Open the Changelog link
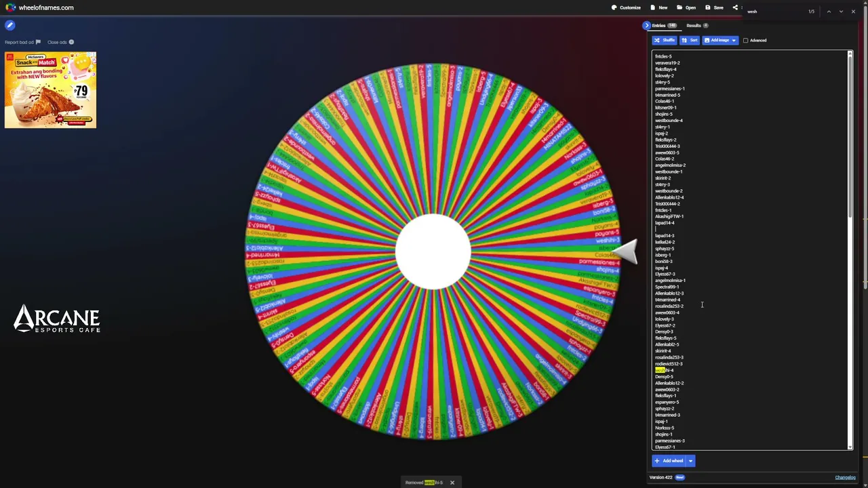868x488 pixels. (x=845, y=477)
